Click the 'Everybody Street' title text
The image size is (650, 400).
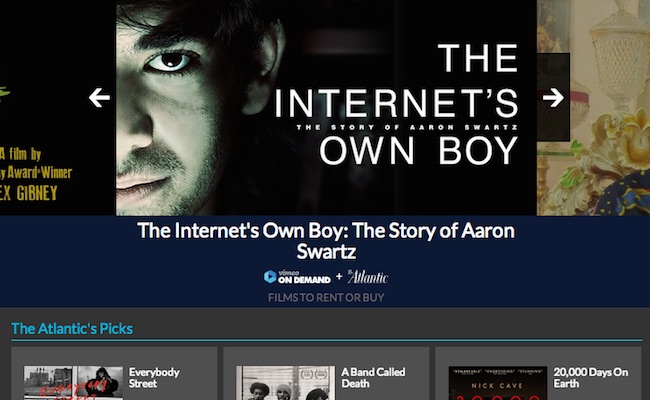click(154, 378)
